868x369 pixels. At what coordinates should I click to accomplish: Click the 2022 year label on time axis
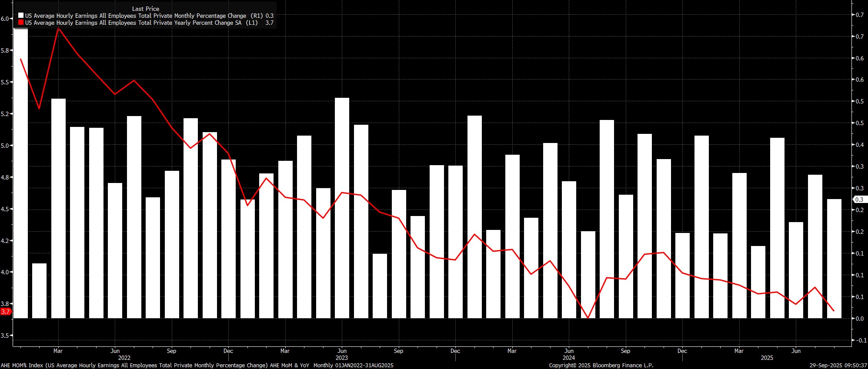click(x=124, y=358)
